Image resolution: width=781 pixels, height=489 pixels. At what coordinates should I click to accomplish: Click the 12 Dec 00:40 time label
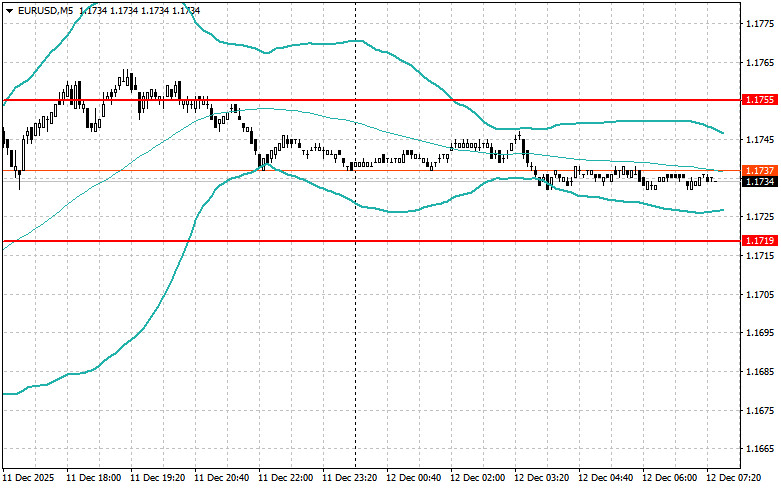[x=413, y=478]
